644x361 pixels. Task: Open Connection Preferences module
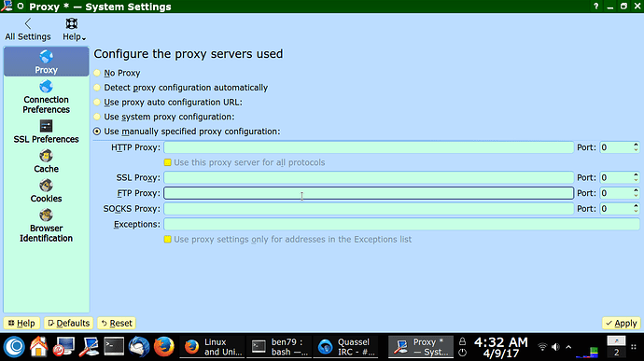[x=46, y=97]
